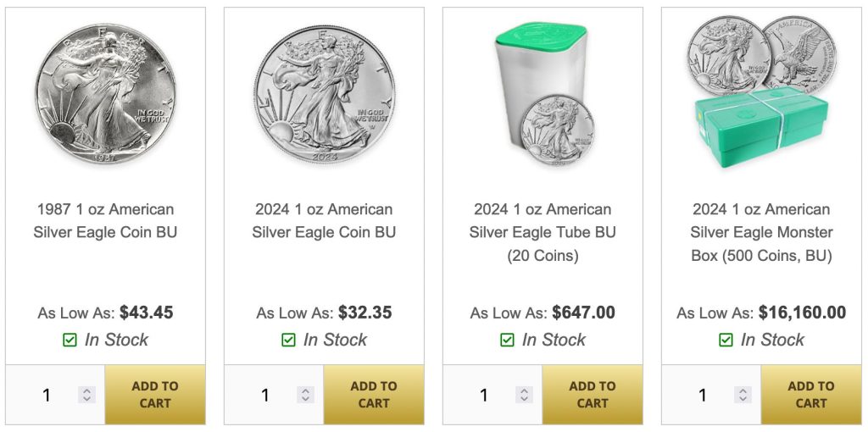Image resolution: width=868 pixels, height=432 pixels.
Task: Focus the quantity field for 2024 Silver Eagle coin
Action: 266,395
